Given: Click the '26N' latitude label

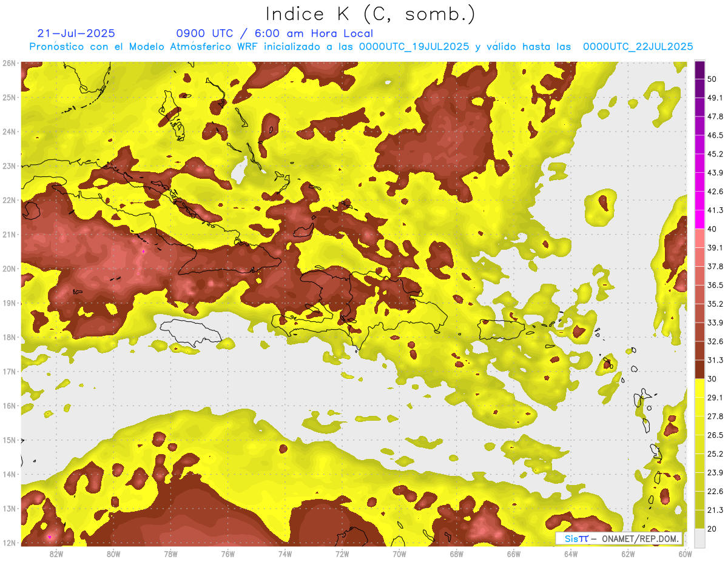Looking at the screenshot, I should [x=8, y=63].
